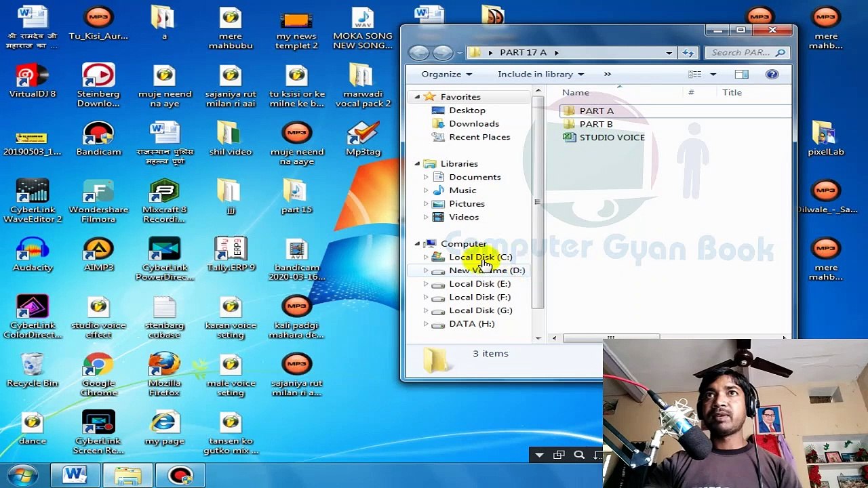
Task: Select the 'shil video' desktop folder
Action: point(231,139)
